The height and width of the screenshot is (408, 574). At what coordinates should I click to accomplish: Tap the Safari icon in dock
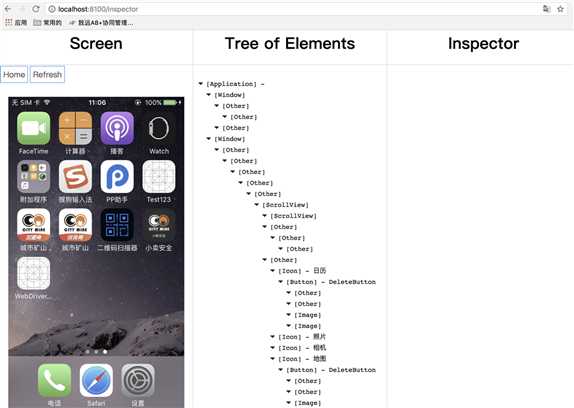(96, 380)
